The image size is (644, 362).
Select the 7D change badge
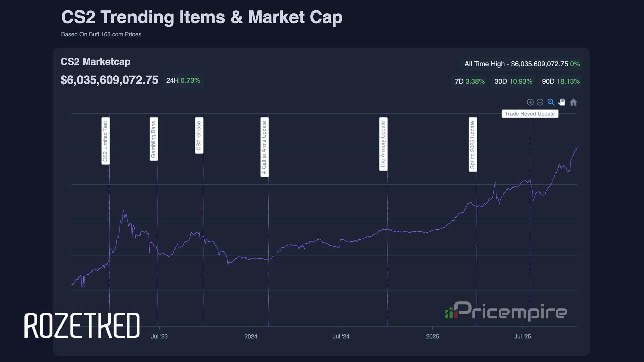[x=470, y=81]
